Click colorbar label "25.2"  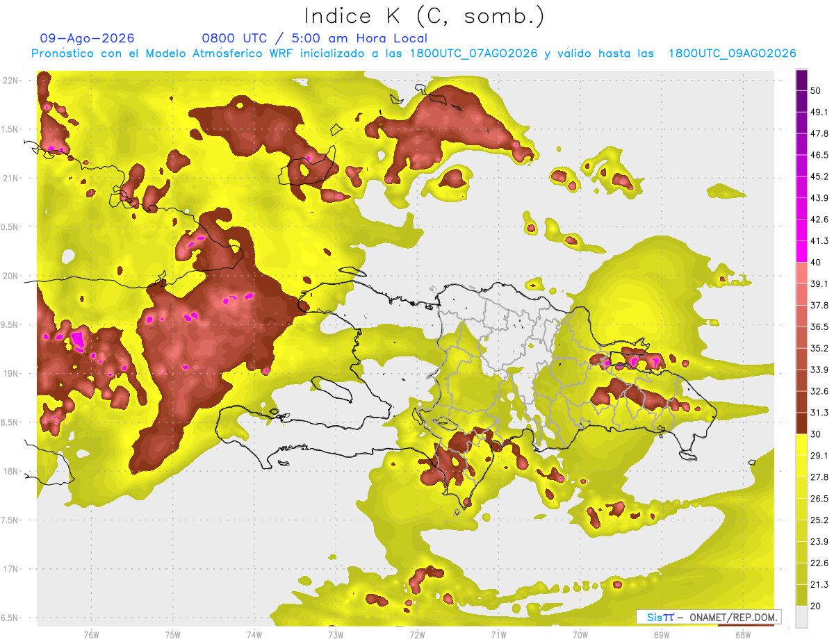pos(819,520)
